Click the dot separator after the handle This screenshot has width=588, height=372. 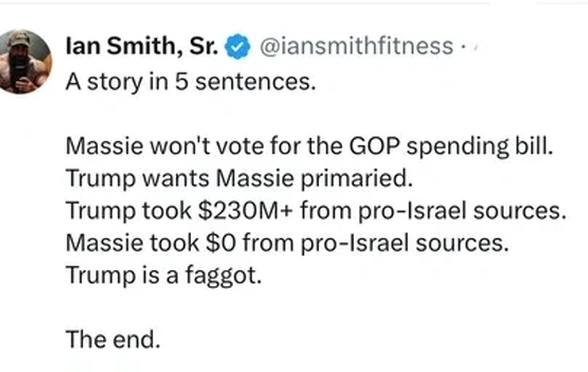[x=463, y=48]
